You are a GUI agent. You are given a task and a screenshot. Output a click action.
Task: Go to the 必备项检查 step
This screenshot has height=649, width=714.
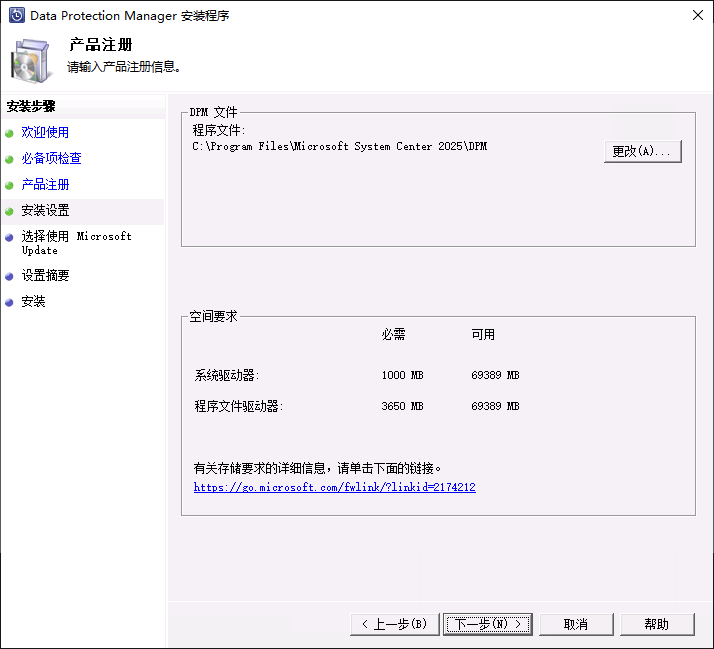click(51, 158)
